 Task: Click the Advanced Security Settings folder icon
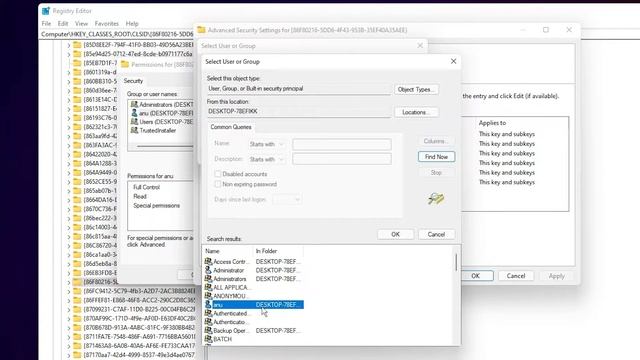click(201, 30)
